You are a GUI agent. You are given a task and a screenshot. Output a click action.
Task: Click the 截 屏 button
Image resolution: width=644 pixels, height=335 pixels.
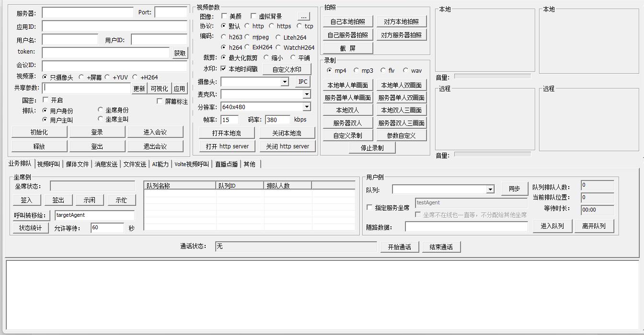(x=347, y=48)
